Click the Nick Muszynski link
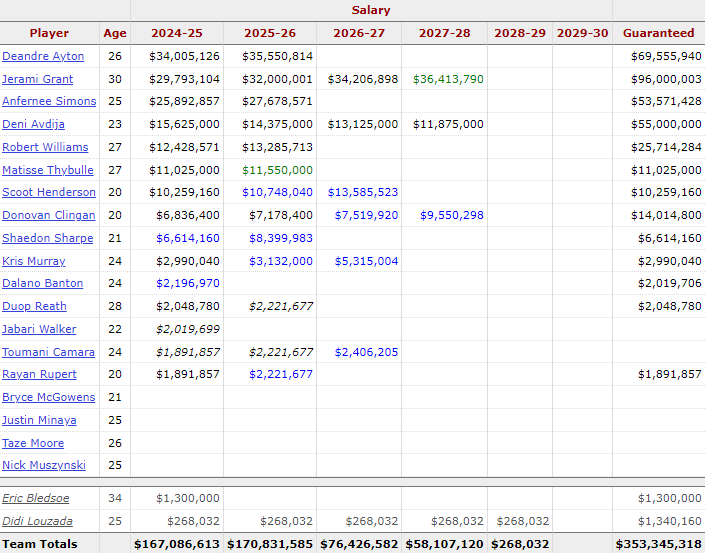 44,464
